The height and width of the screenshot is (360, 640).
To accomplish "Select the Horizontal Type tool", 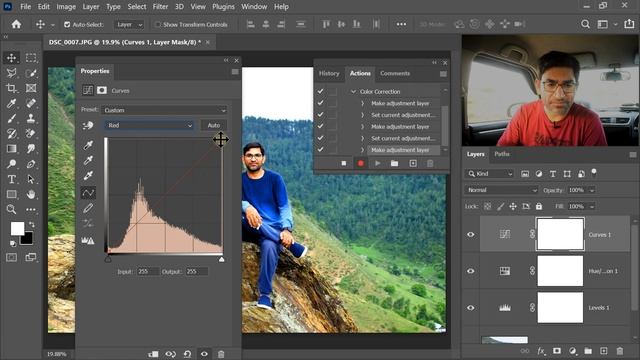I will click(x=11, y=179).
